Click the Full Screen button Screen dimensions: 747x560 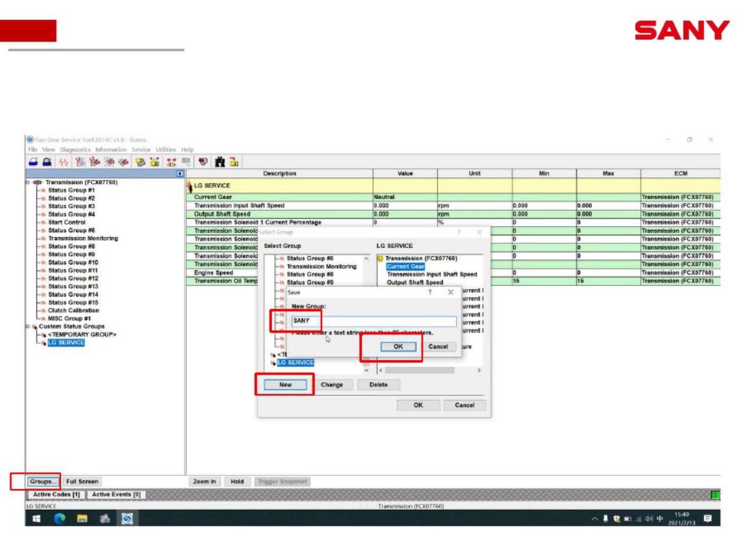(x=82, y=481)
